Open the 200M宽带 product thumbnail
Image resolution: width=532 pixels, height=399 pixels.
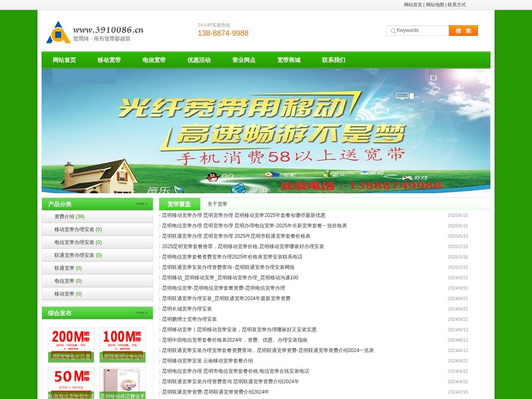[x=71, y=345]
